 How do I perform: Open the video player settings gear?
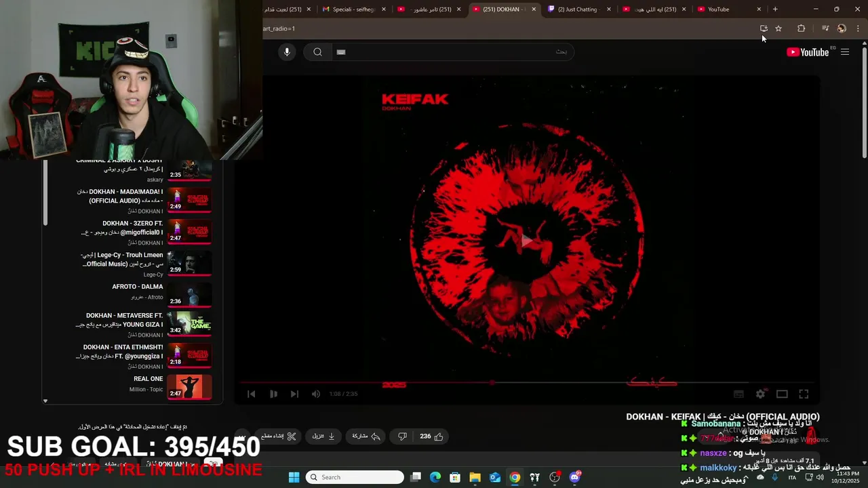pyautogui.click(x=760, y=394)
